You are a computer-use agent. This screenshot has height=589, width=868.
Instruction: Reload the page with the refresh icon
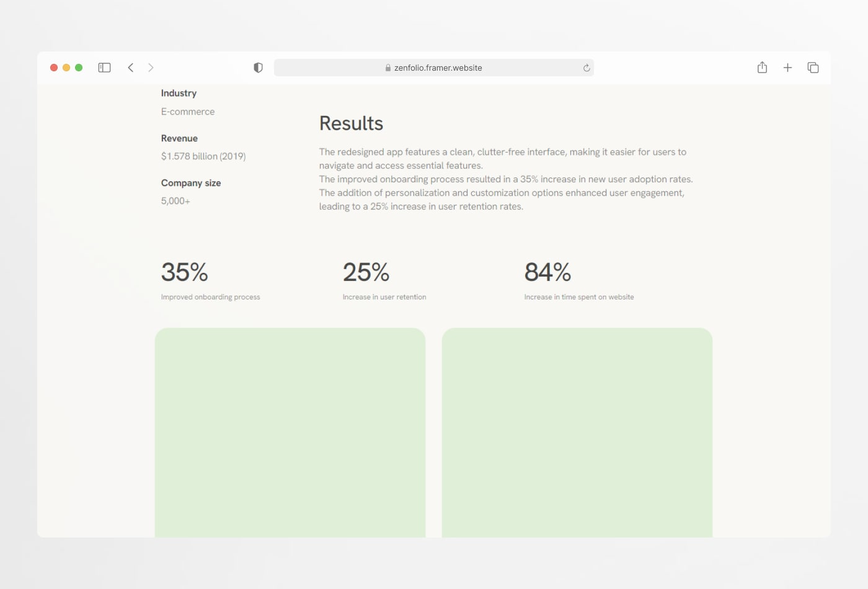click(x=587, y=68)
